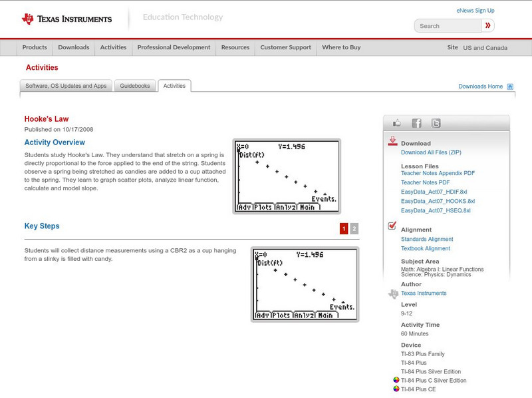The width and height of the screenshot is (532, 398).
Task: Open Where to Buy menu
Action: 341,47
